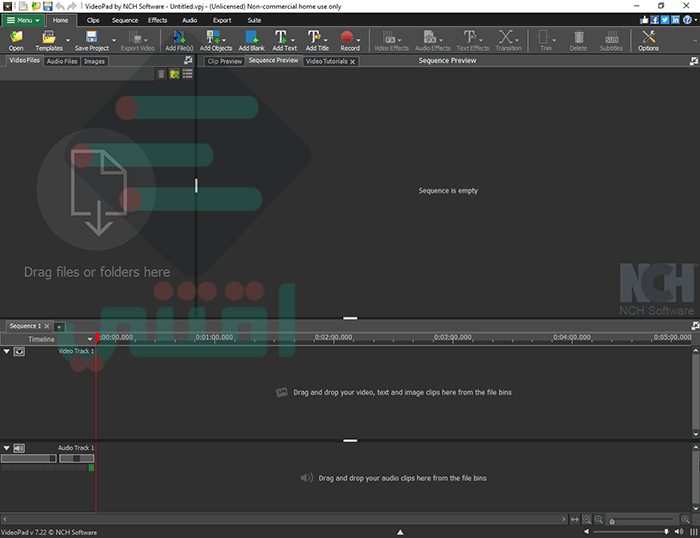Click the thumbs-up like icon
Viewport: 700px width, 538px height.
point(644,20)
